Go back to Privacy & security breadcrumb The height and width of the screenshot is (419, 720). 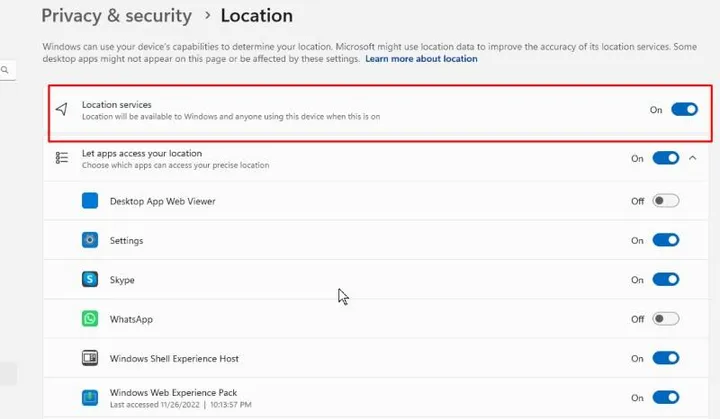point(117,16)
